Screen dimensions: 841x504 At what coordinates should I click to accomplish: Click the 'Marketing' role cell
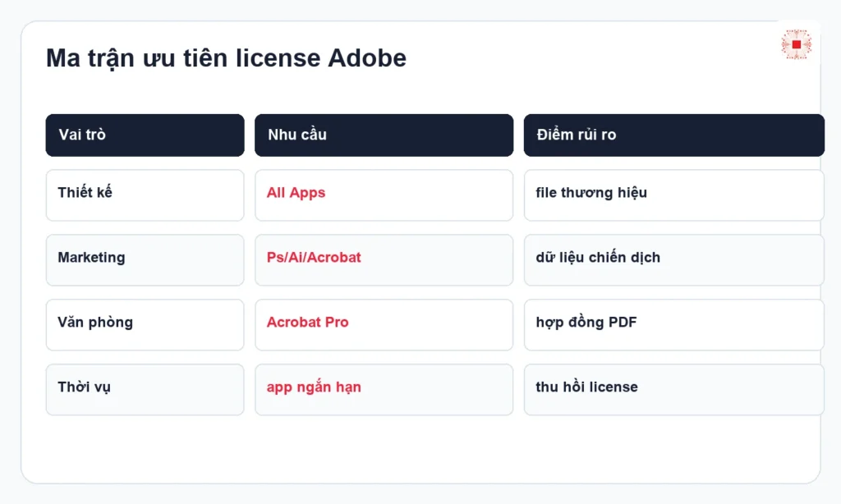[x=145, y=260]
